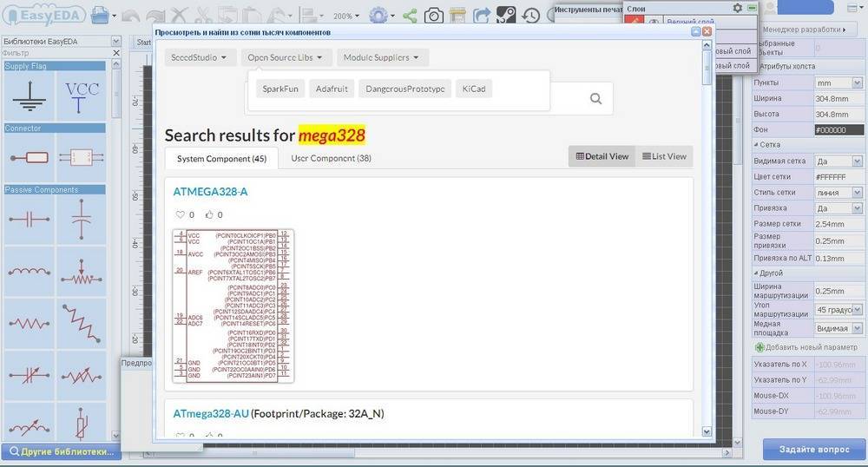Switch to List View
The width and height of the screenshot is (868, 467).
coord(663,156)
